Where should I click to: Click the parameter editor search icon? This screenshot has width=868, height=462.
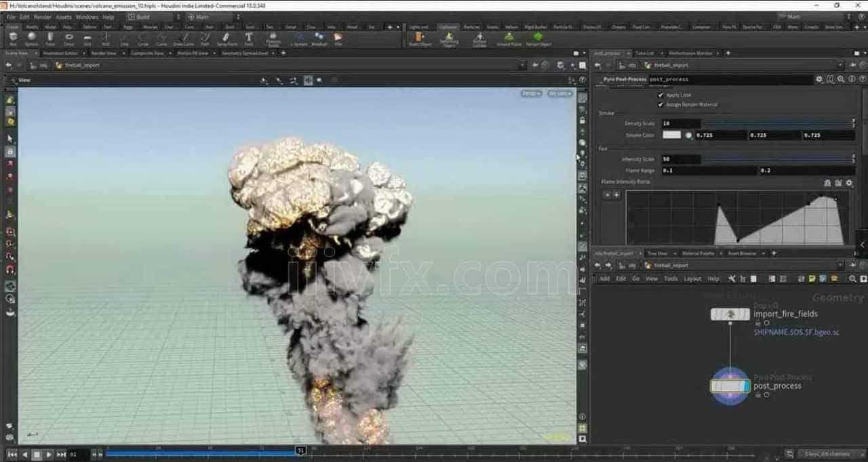click(x=841, y=79)
